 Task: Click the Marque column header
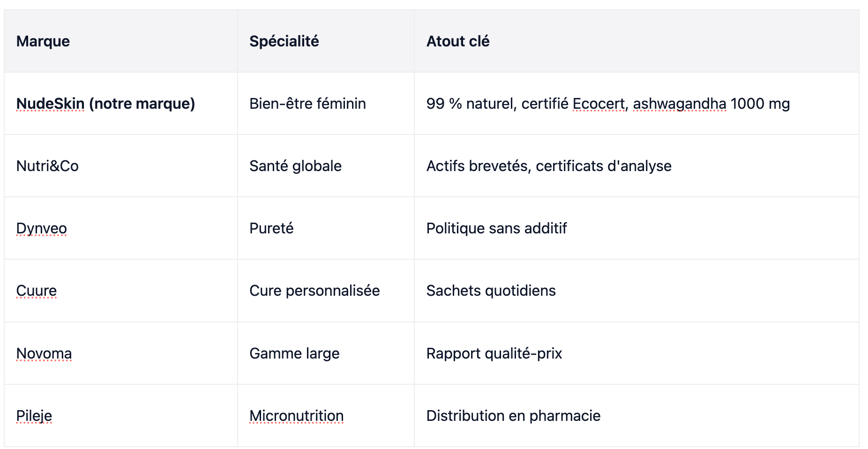click(121, 41)
